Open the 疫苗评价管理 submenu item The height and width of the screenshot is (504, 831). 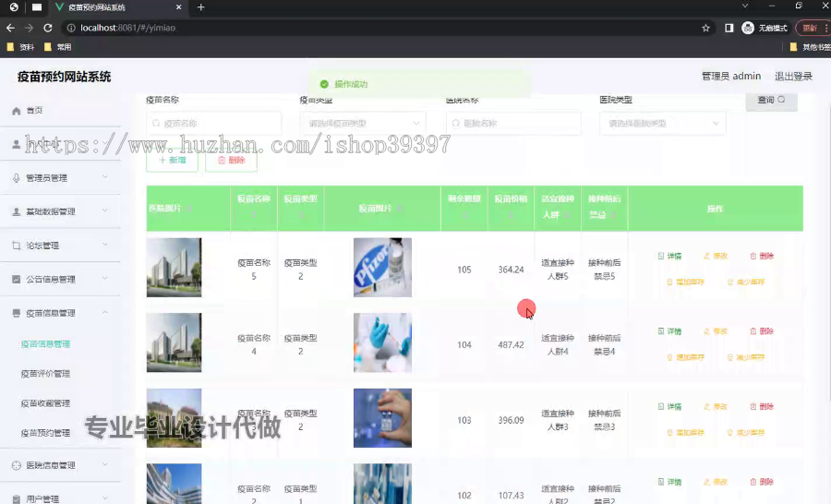point(45,374)
